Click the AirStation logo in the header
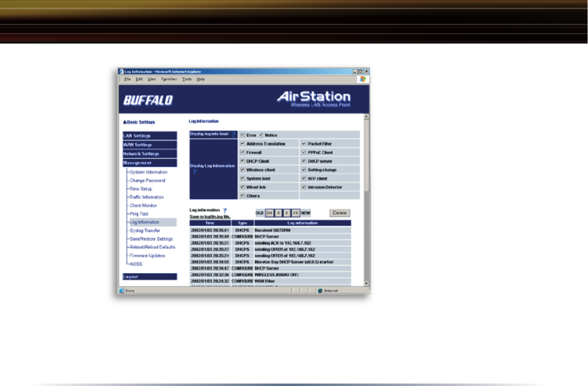The height and width of the screenshot is (386, 588). point(313,99)
